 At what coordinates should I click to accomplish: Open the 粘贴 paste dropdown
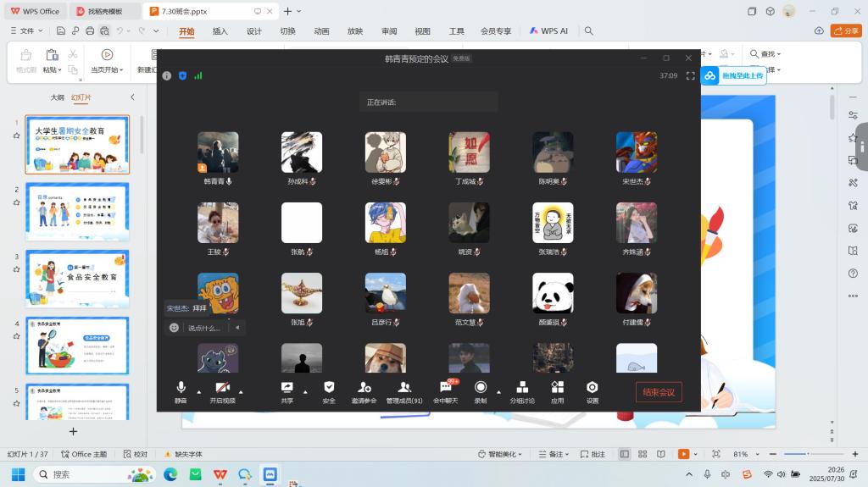(x=52, y=69)
